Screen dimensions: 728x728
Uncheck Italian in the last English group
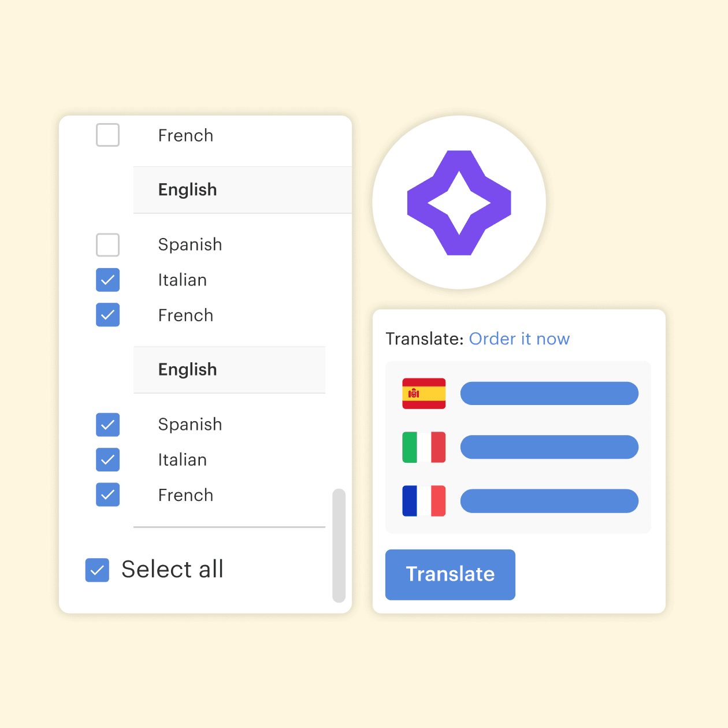coord(107,460)
